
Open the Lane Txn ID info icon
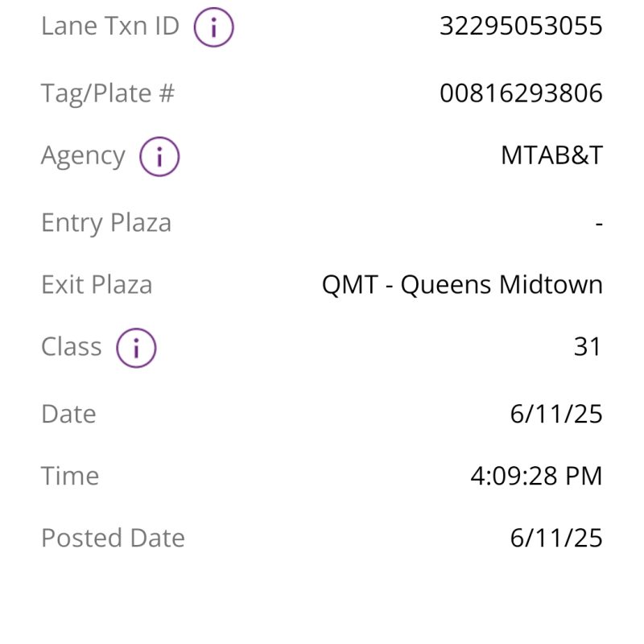[213, 27]
